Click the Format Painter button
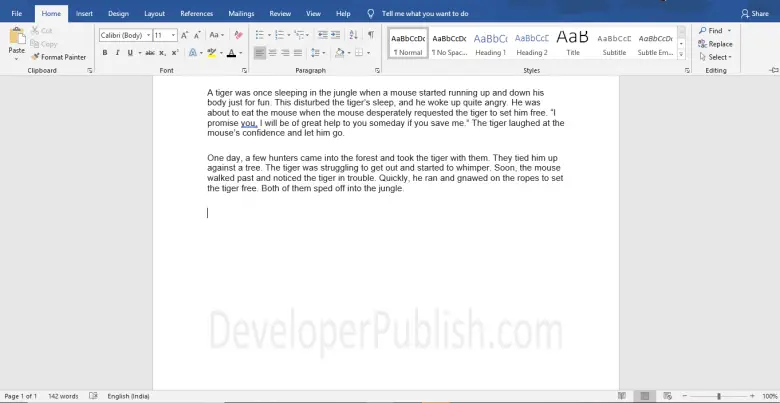Image resolution: width=780 pixels, height=403 pixels. pyautogui.click(x=58, y=57)
